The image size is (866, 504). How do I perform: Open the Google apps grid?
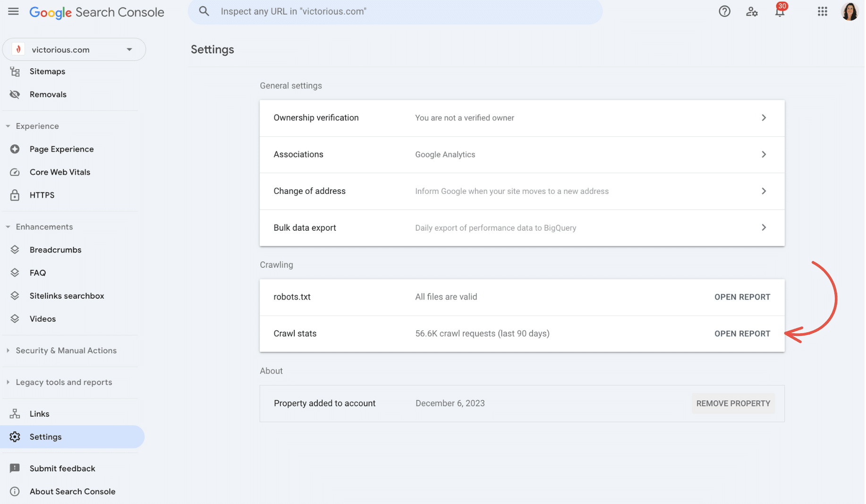pyautogui.click(x=823, y=11)
